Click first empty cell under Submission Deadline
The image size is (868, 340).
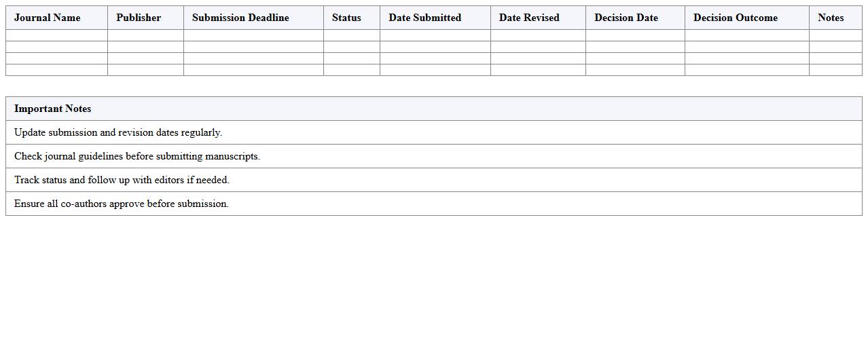253,35
